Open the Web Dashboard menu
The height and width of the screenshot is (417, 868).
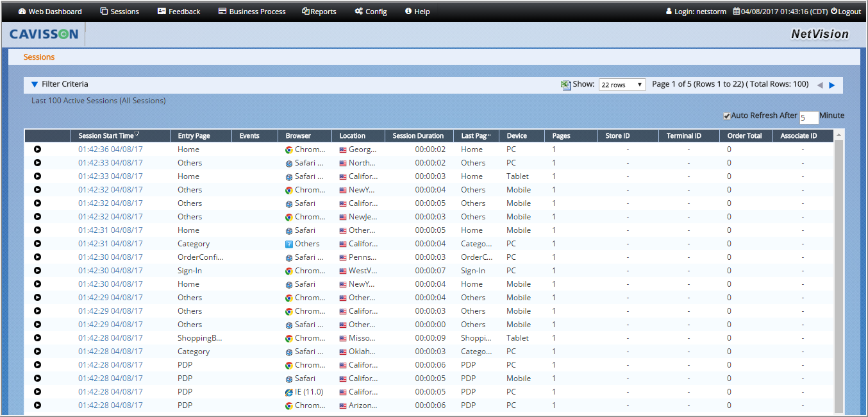[x=50, y=12]
